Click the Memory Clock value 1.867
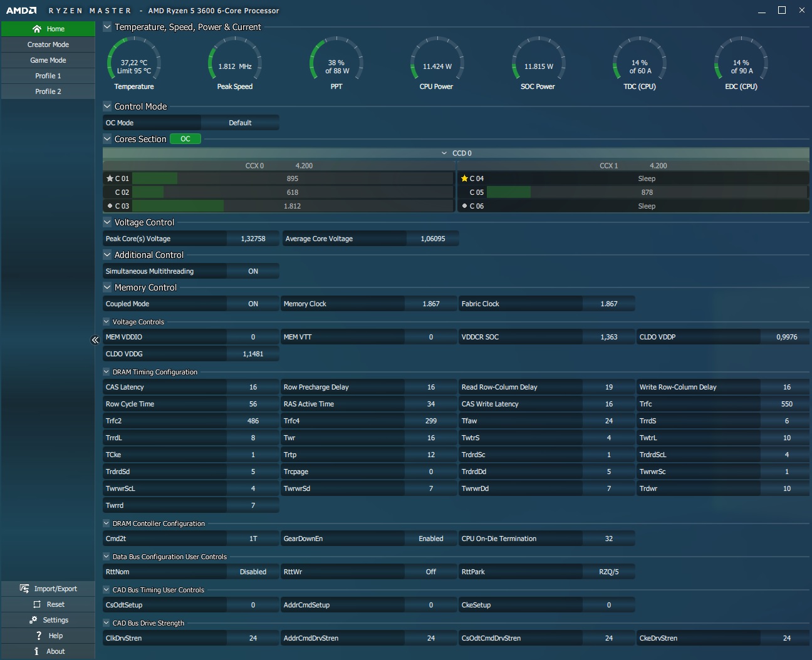The width and height of the screenshot is (812, 660). click(x=431, y=304)
